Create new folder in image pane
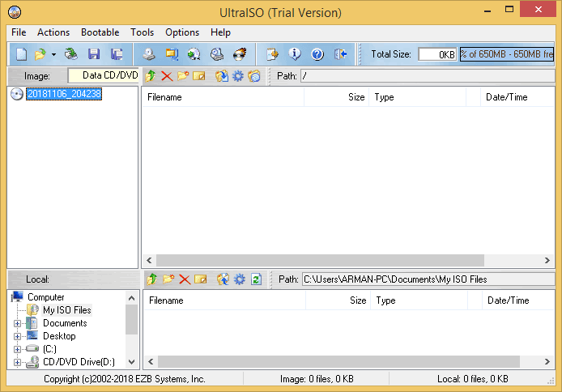 click(x=183, y=76)
